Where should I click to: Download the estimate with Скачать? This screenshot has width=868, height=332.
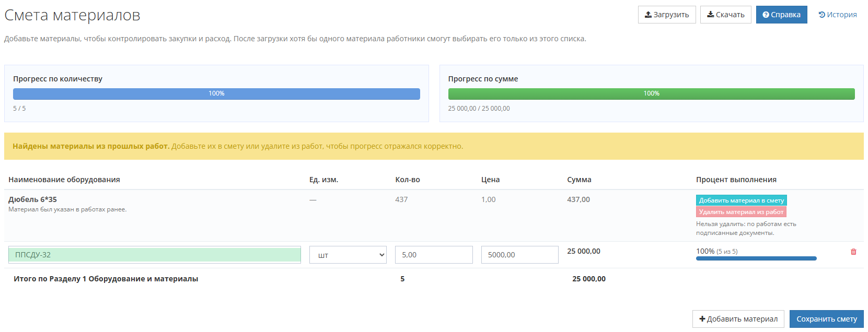pyautogui.click(x=725, y=15)
